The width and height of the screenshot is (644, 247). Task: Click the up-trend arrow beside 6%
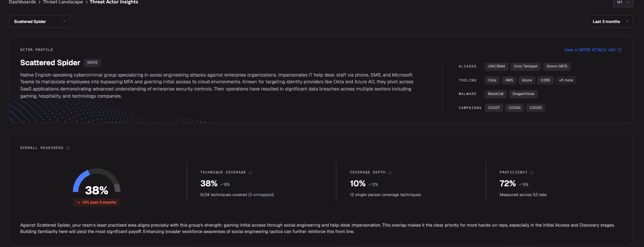(222, 185)
